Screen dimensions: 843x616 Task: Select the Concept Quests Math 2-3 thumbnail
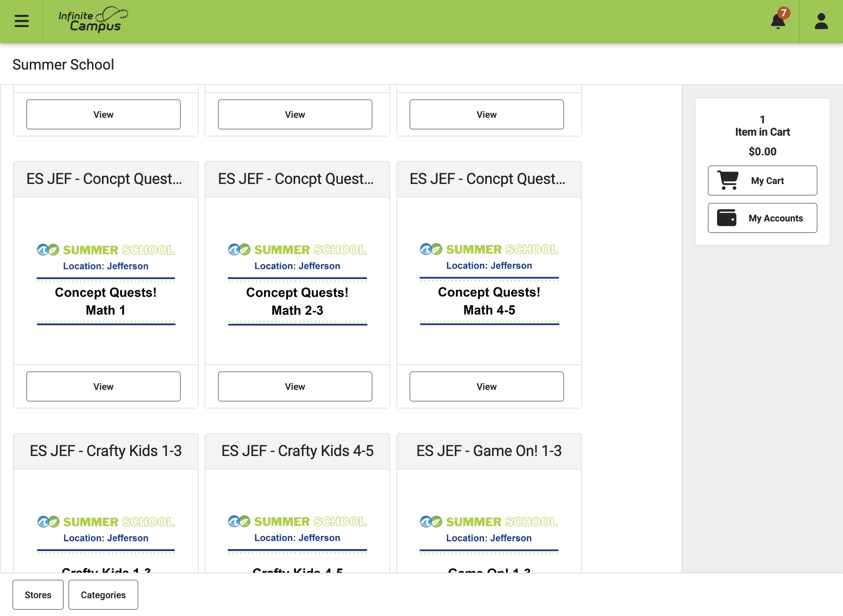pyautogui.click(x=297, y=283)
